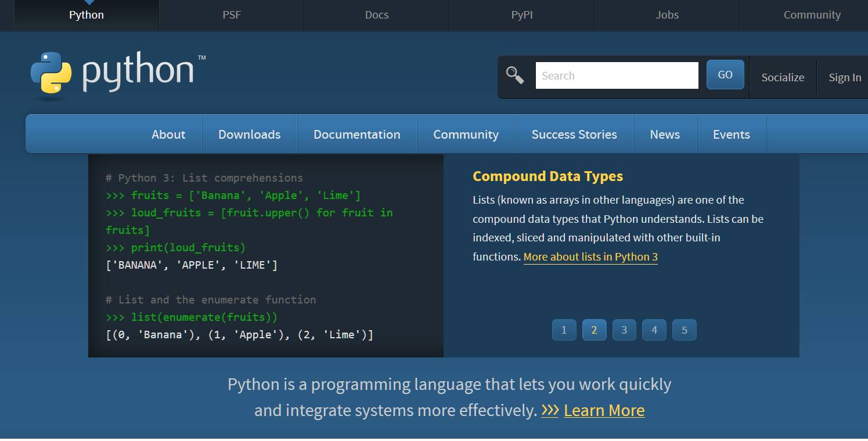Select slide 2 in the carousel

click(594, 330)
